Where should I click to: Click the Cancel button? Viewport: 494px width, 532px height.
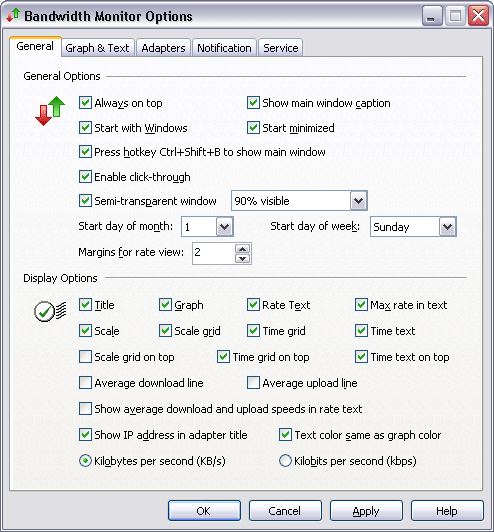pyautogui.click(x=285, y=510)
